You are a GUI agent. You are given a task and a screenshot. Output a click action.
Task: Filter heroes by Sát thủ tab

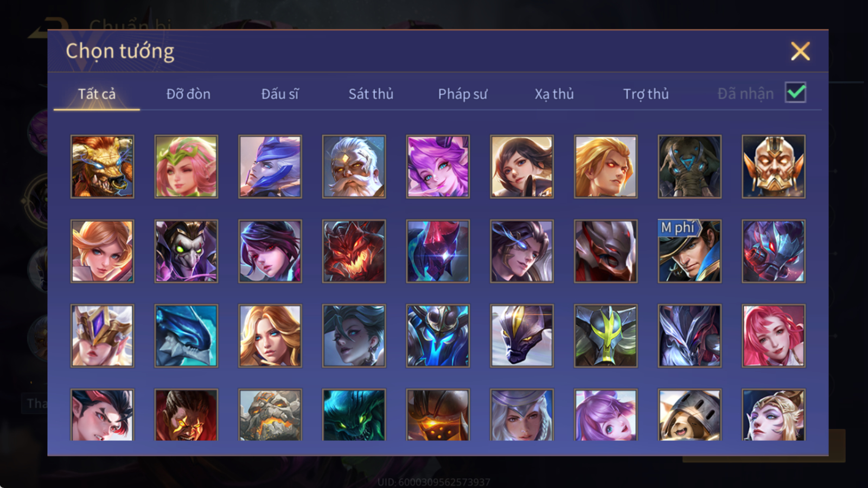(371, 94)
